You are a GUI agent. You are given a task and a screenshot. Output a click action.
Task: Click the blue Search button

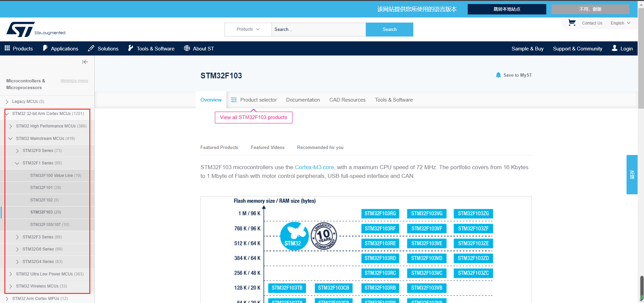pyautogui.click(x=389, y=29)
